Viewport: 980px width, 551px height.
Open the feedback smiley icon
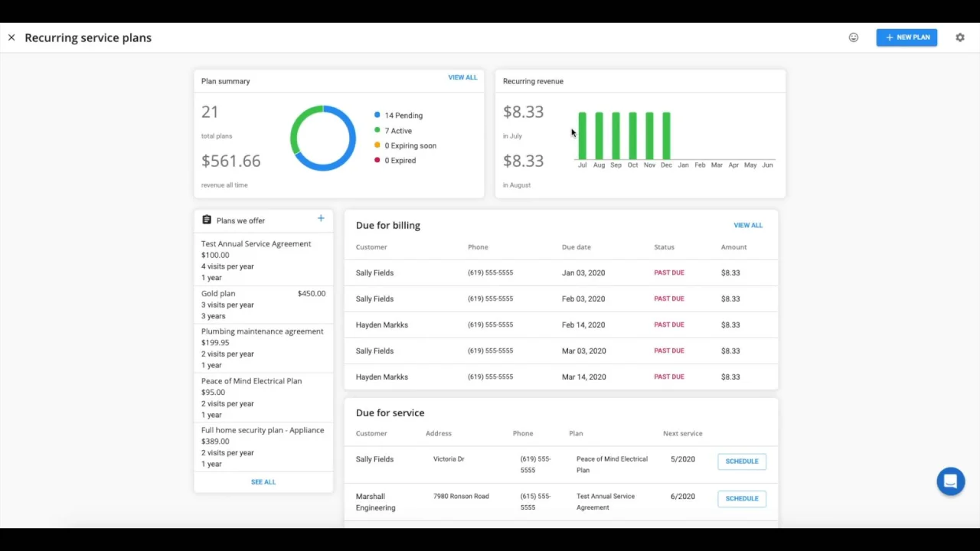coord(854,37)
